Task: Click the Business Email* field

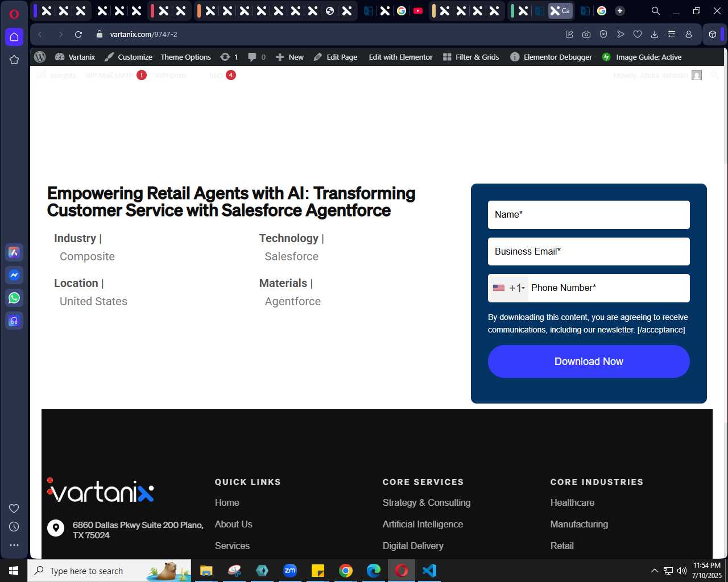Action: [589, 251]
